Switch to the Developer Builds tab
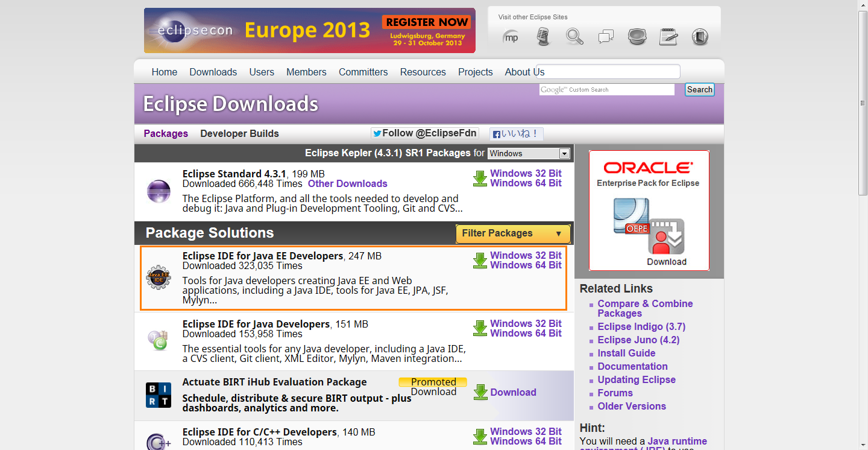The image size is (868, 450). pyautogui.click(x=239, y=133)
